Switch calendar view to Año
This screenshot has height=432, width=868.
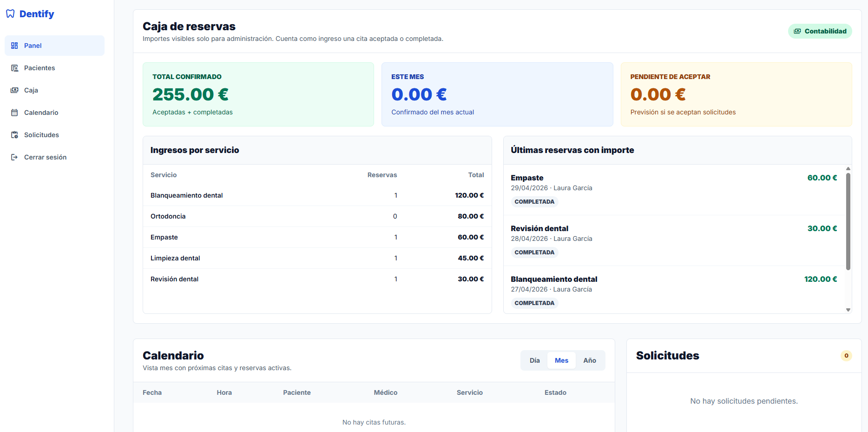pyautogui.click(x=590, y=360)
